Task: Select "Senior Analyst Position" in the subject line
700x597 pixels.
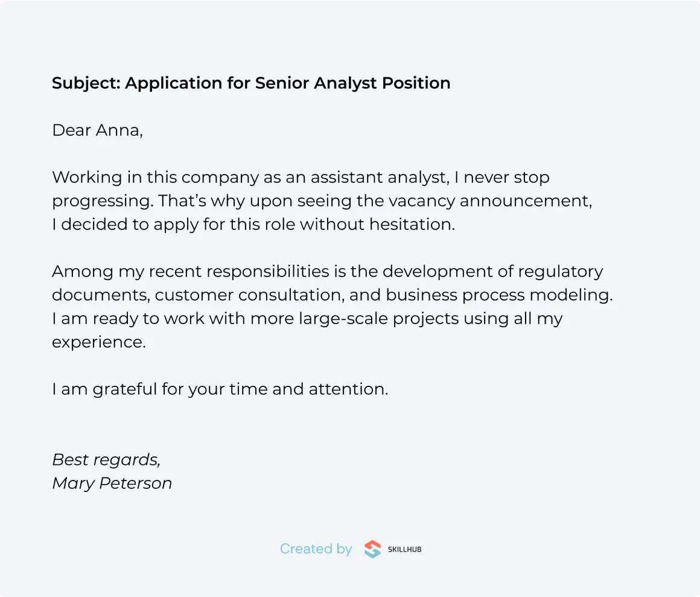Action: click(352, 83)
